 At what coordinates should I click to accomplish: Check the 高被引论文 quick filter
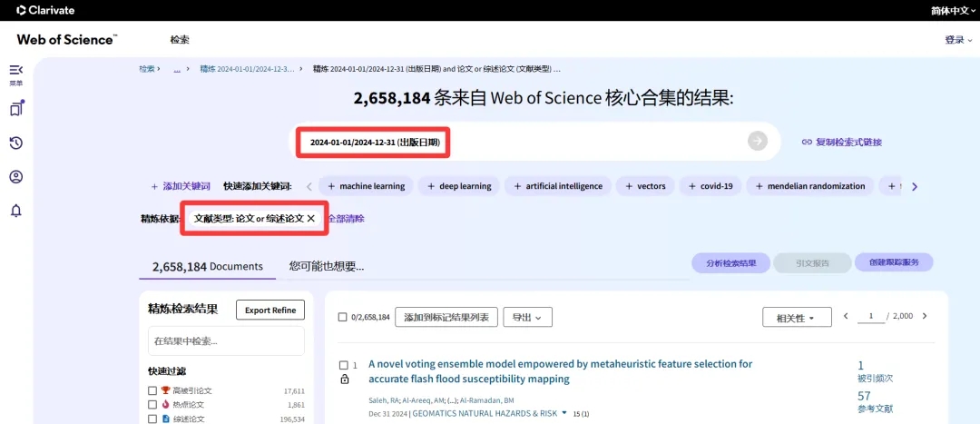point(152,390)
